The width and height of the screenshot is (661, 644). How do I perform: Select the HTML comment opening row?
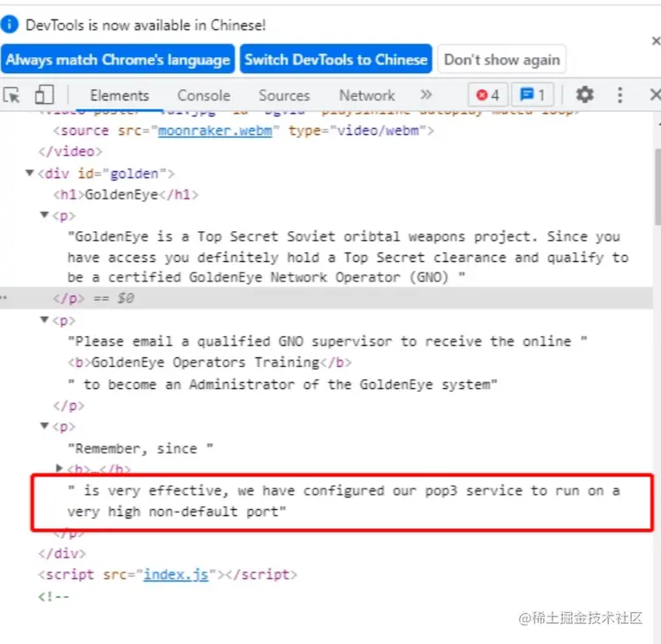point(54,596)
